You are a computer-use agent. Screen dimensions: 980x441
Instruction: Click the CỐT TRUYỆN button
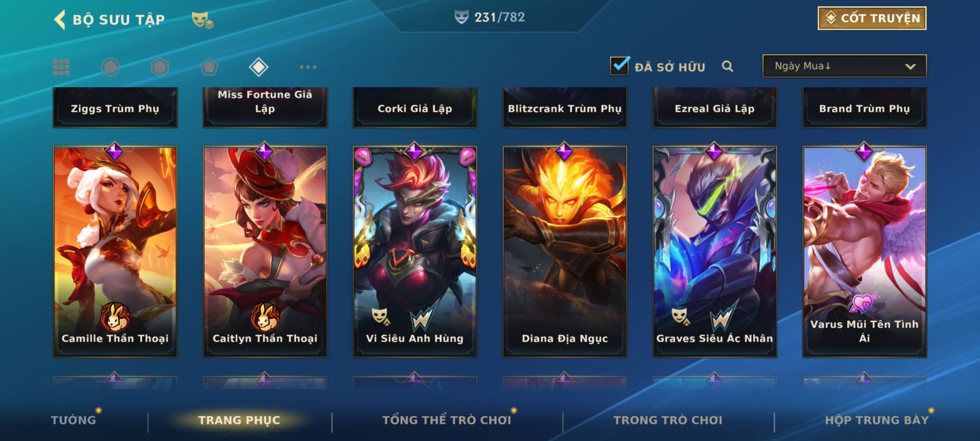872,18
